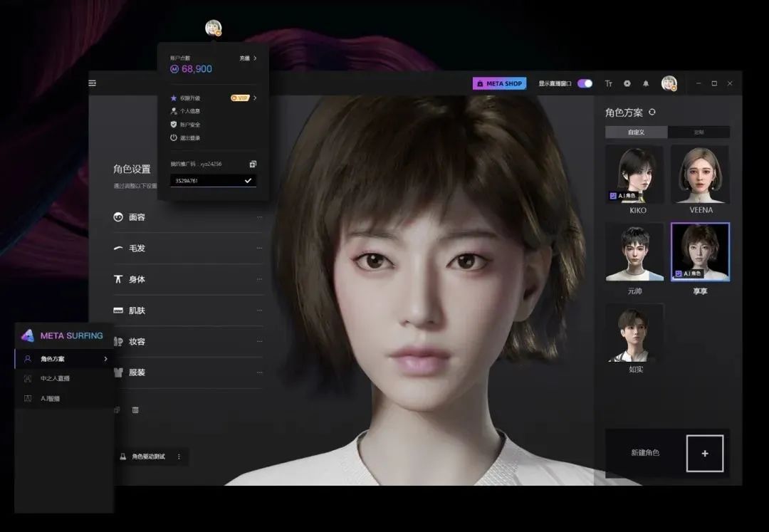Click the 充值 recharge link

[248, 58]
